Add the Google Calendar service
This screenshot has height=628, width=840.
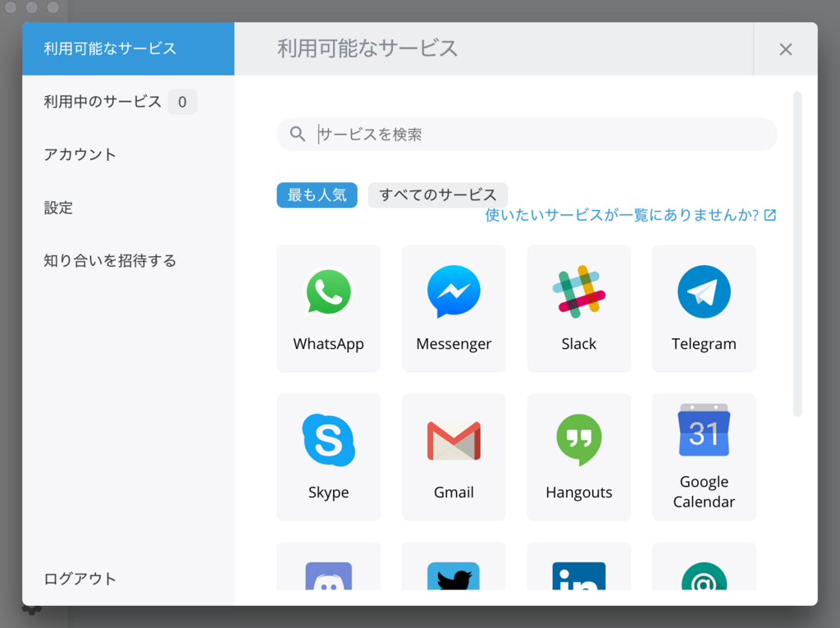click(x=704, y=457)
